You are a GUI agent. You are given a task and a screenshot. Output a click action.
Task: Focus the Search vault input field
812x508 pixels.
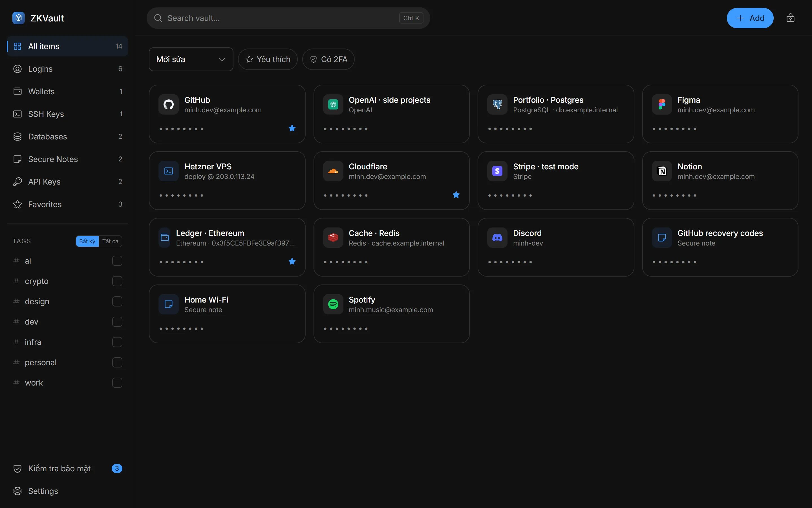288,18
